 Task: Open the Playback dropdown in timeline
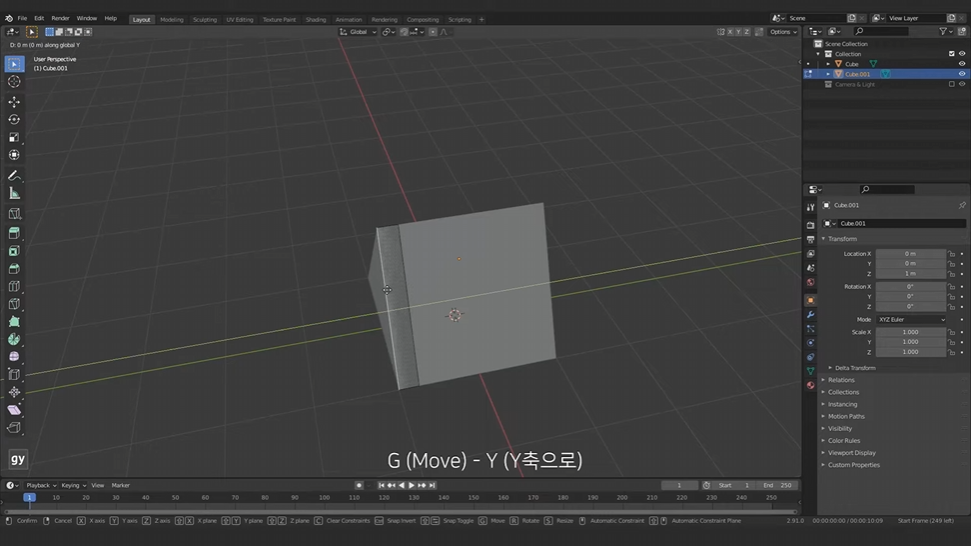pyautogui.click(x=41, y=485)
